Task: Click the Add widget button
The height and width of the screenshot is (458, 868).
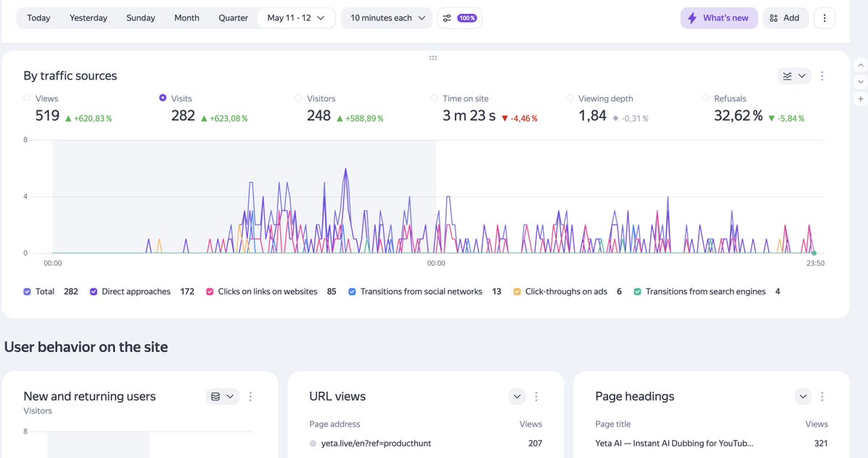Action: point(785,17)
